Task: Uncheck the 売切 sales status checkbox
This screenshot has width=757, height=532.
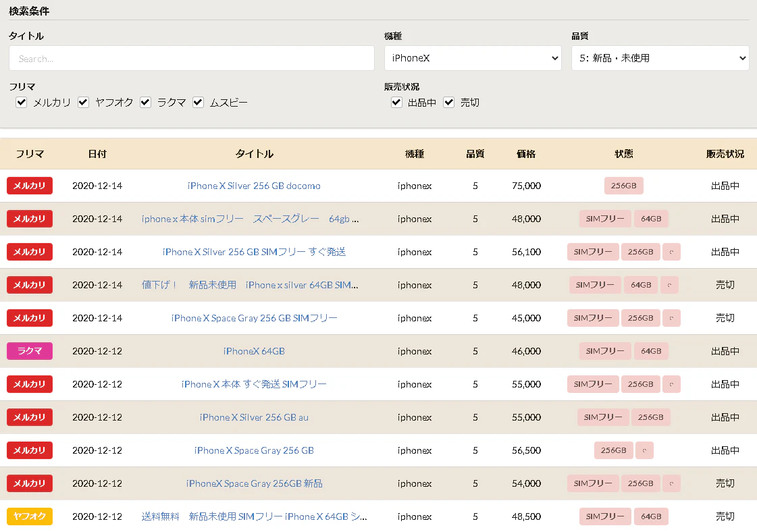Action: pos(449,103)
